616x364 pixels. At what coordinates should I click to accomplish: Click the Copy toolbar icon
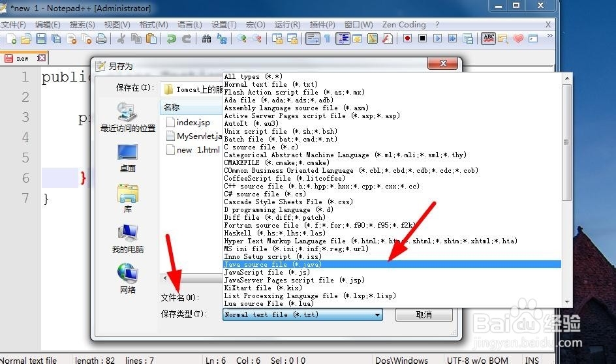136,38
